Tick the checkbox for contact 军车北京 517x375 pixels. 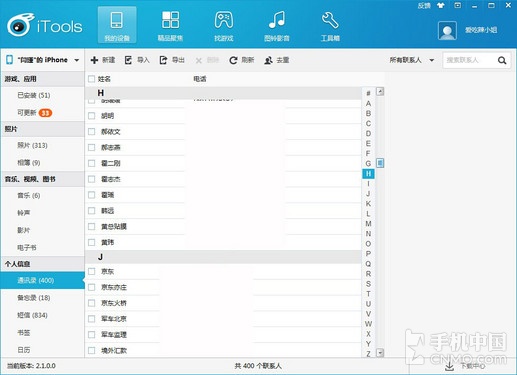pos(91,319)
